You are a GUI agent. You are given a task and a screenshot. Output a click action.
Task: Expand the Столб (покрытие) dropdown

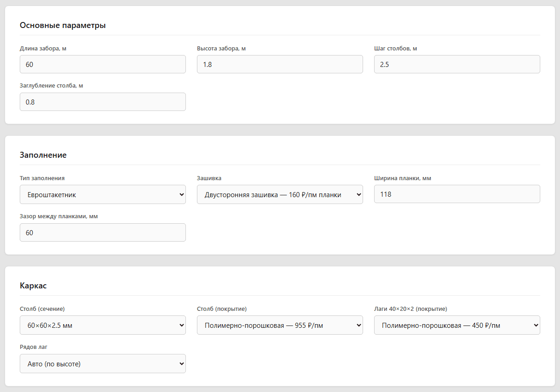click(x=280, y=325)
